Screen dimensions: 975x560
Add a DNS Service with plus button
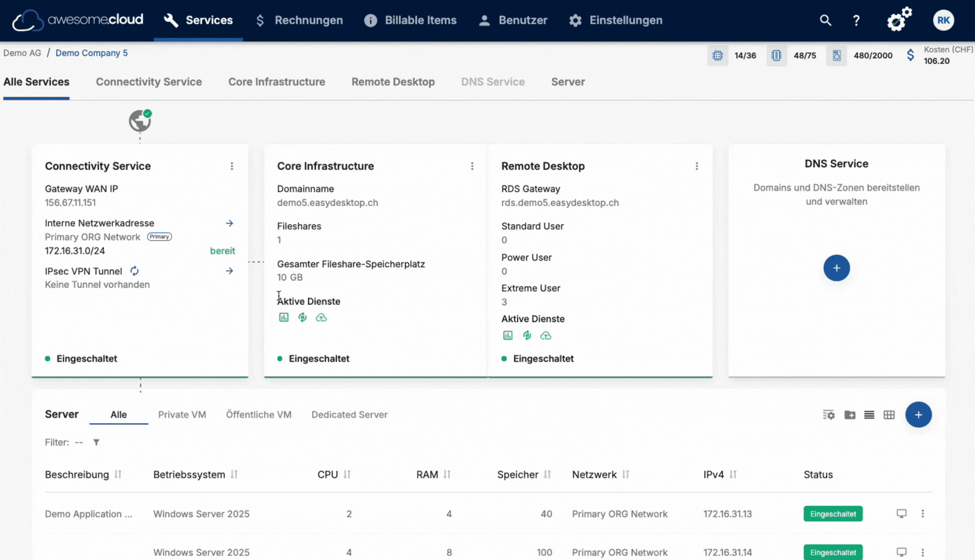(837, 268)
